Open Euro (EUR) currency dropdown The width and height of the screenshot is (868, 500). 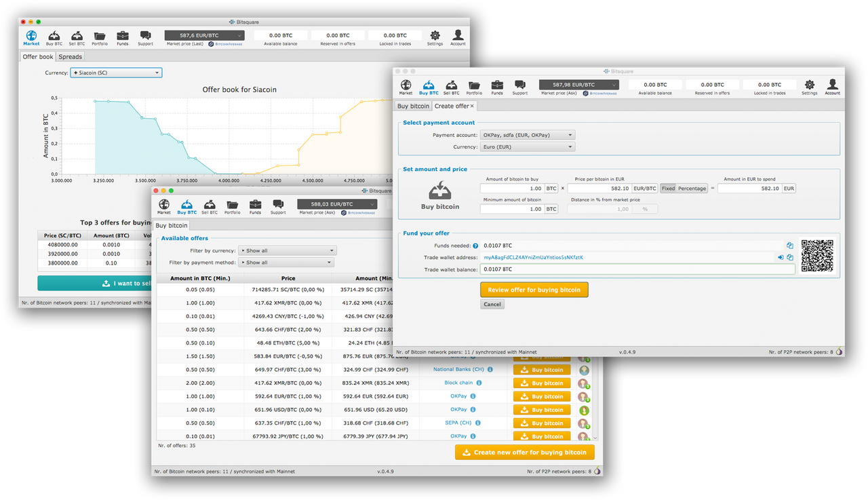(528, 147)
